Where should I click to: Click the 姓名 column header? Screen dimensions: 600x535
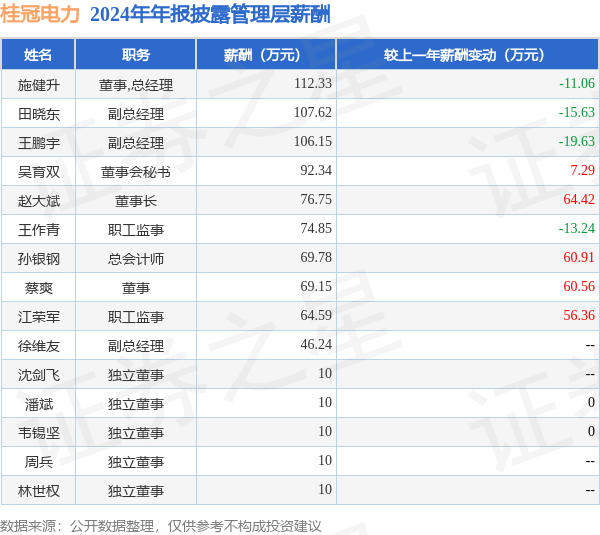pos(38,55)
